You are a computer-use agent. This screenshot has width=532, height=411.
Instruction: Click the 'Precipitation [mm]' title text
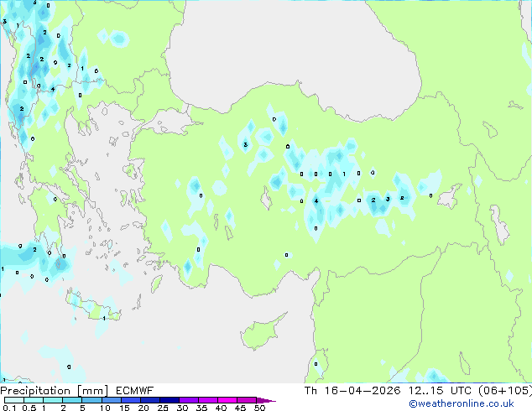tap(55, 391)
